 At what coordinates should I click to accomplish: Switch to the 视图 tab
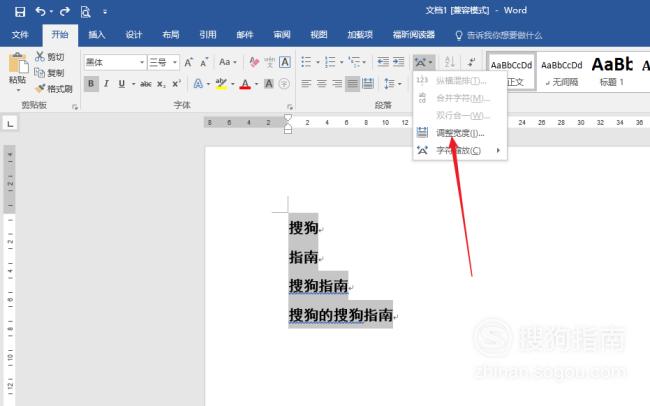[x=319, y=35]
